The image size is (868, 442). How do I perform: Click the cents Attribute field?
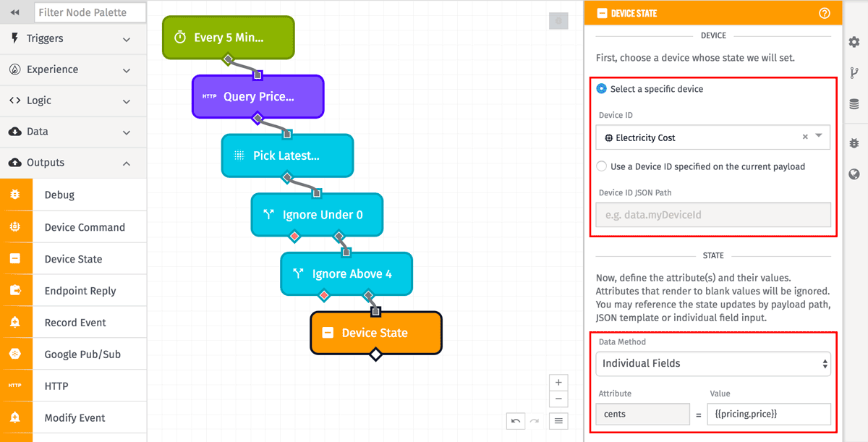click(642, 414)
